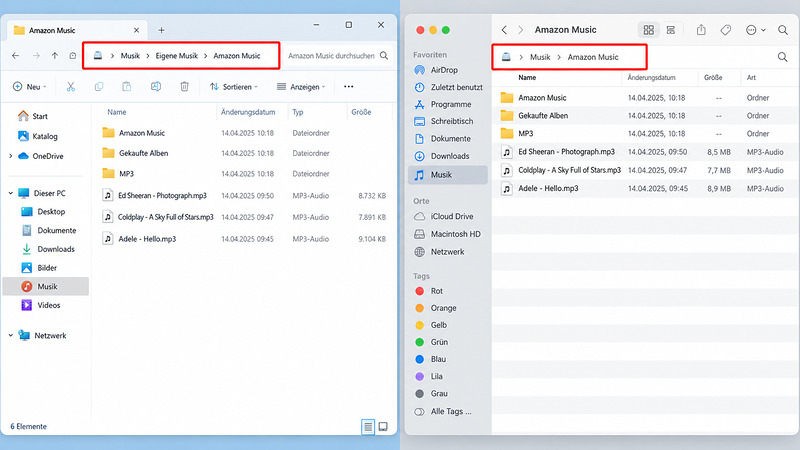Viewport: 800px width, 450px height.
Task: Open iCloud Drive in Finder sidebar
Action: [452, 216]
